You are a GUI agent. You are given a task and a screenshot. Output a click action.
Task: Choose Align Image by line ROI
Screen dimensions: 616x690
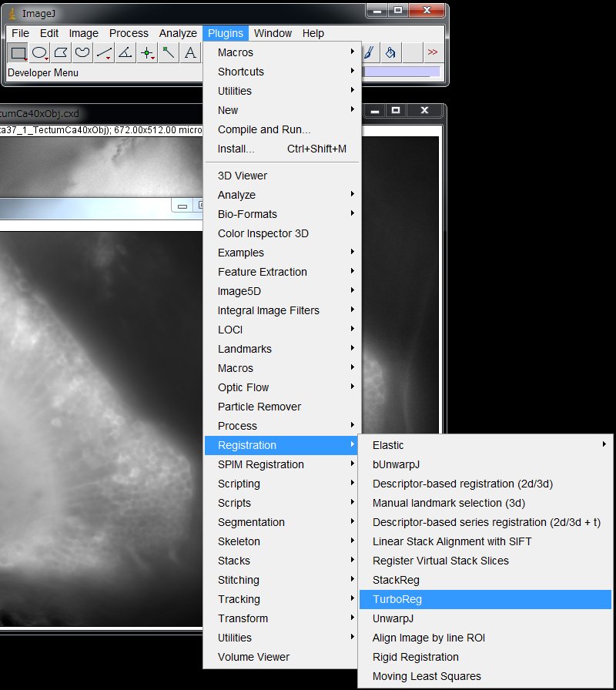coord(486,638)
